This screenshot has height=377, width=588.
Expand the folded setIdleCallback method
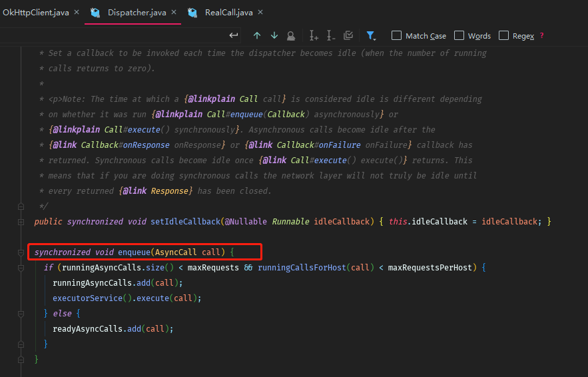(21, 221)
